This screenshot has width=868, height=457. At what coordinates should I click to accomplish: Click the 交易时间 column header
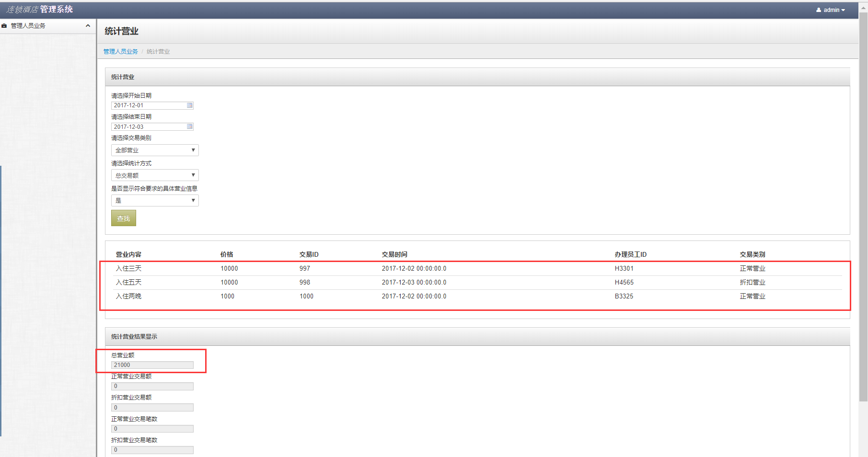tap(394, 254)
